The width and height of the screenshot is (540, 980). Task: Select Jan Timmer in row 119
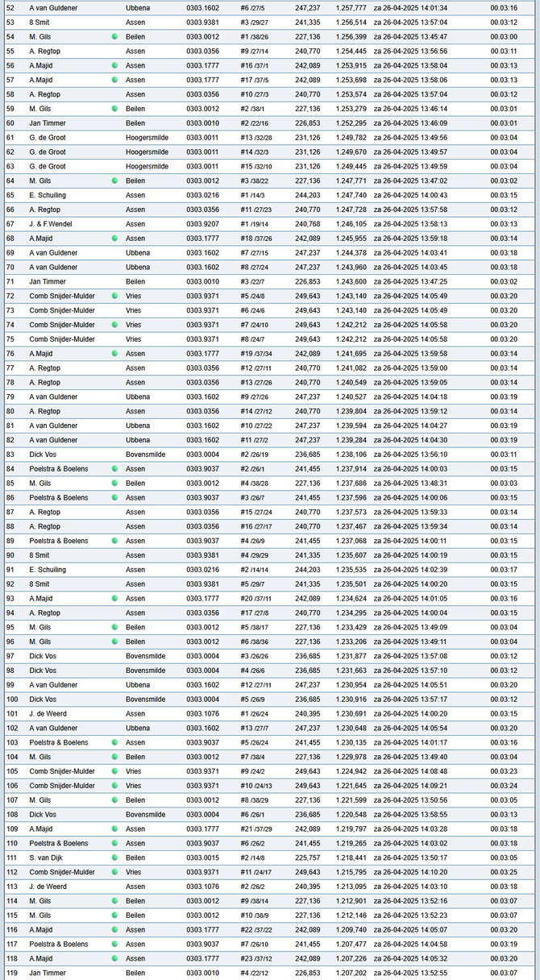48,973
